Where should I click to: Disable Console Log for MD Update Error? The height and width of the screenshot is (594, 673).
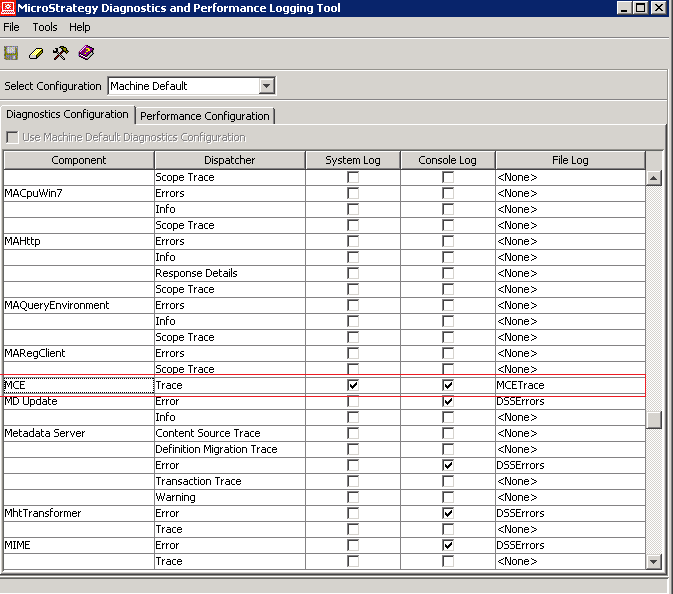[448, 401]
